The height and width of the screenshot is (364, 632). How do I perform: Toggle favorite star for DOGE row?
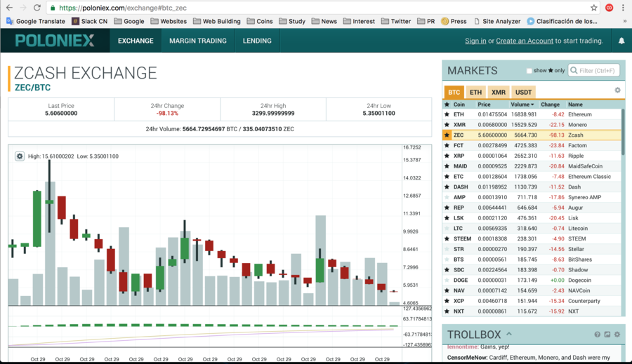(447, 281)
